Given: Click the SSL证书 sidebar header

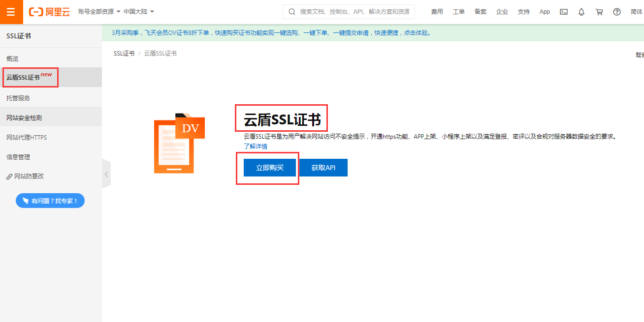Looking at the screenshot, I should pos(19,36).
